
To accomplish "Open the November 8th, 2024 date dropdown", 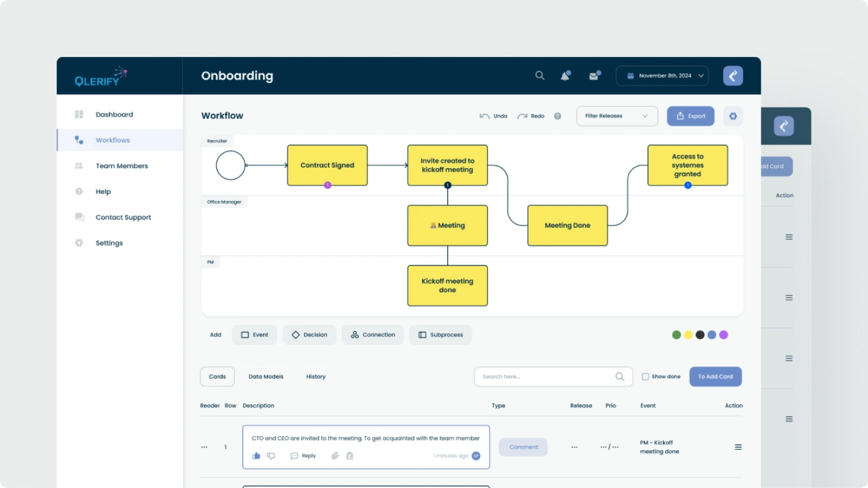I will click(x=662, y=75).
